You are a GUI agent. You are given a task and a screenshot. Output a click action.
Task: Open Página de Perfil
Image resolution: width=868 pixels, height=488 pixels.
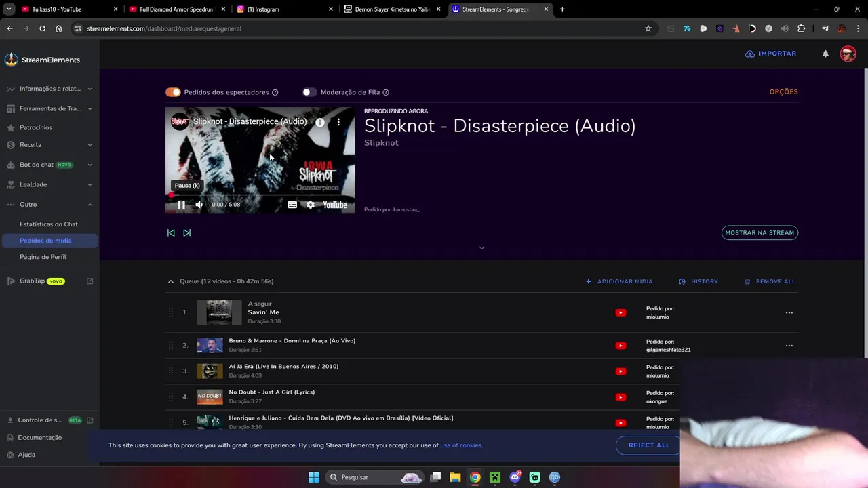[43, 257]
